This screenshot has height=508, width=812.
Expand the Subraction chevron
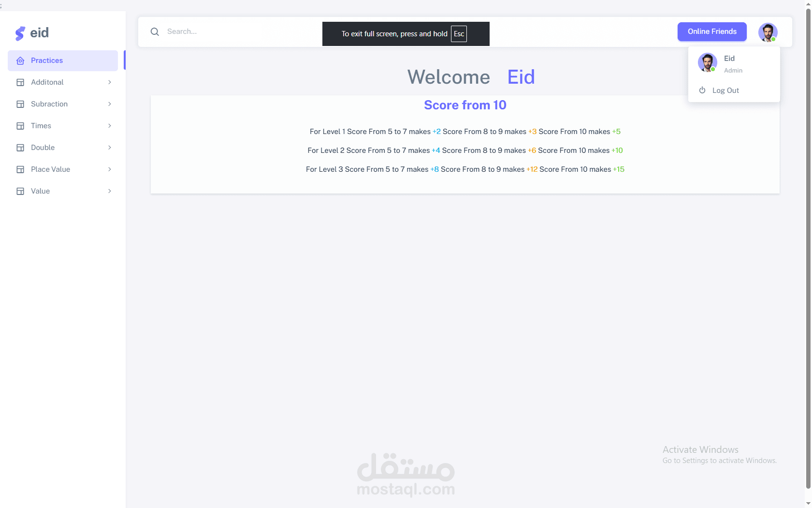click(x=110, y=104)
